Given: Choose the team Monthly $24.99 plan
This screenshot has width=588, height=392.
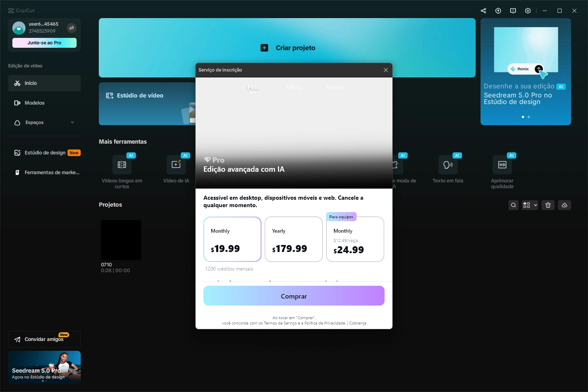Looking at the screenshot, I should 355,239.
